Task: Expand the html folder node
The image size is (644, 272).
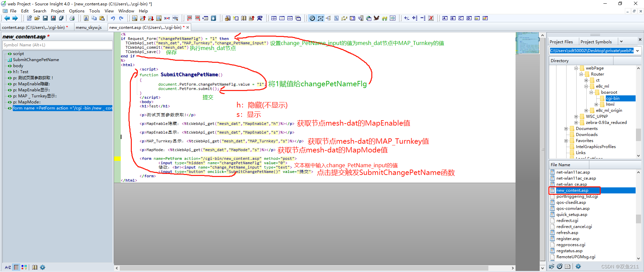Action: (x=596, y=104)
